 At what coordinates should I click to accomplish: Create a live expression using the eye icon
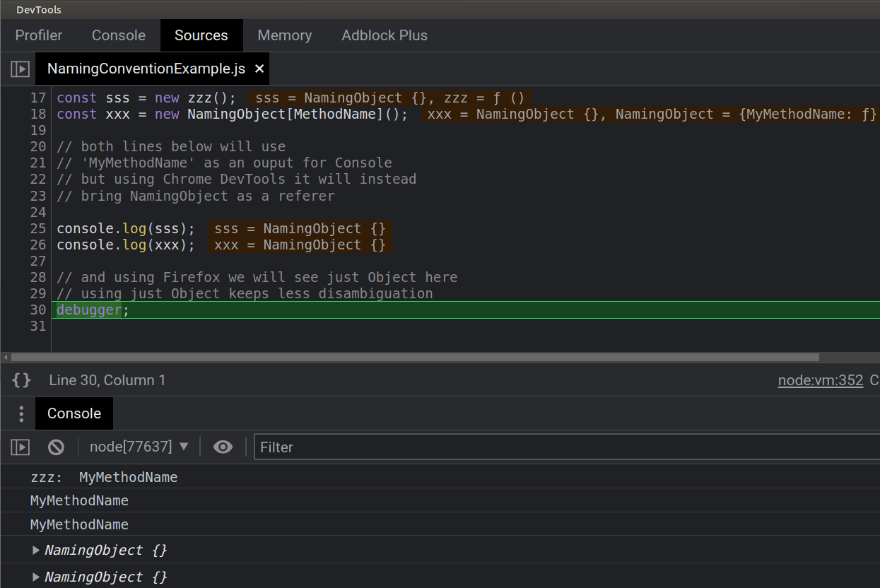tap(223, 447)
